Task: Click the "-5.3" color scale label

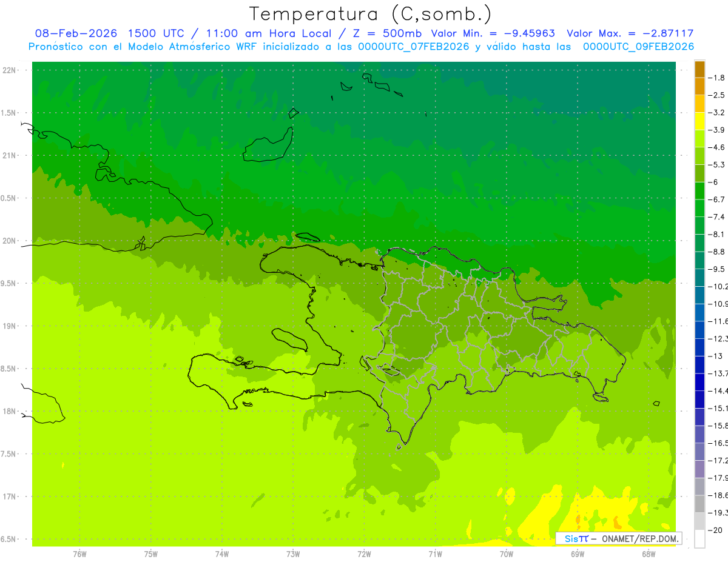Action: click(x=718, y=164)
